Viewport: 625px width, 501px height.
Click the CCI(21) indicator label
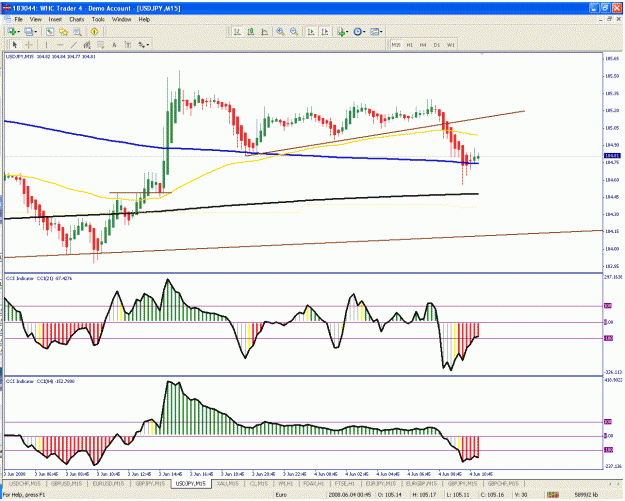pyautogui.click(x=39, y=278)
